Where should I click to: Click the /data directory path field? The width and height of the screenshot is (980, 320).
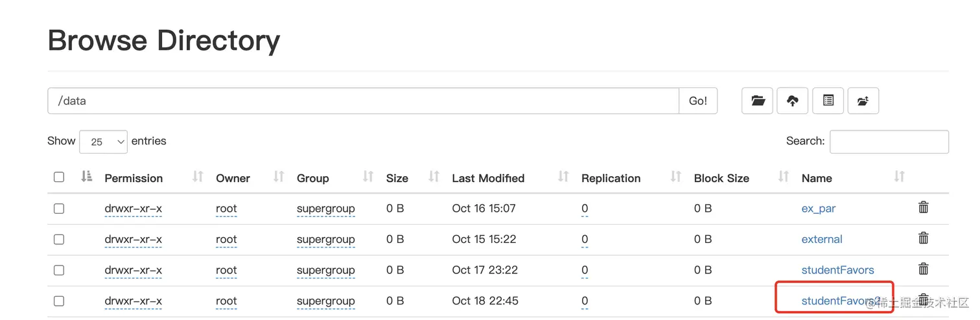tap(363, 101)
